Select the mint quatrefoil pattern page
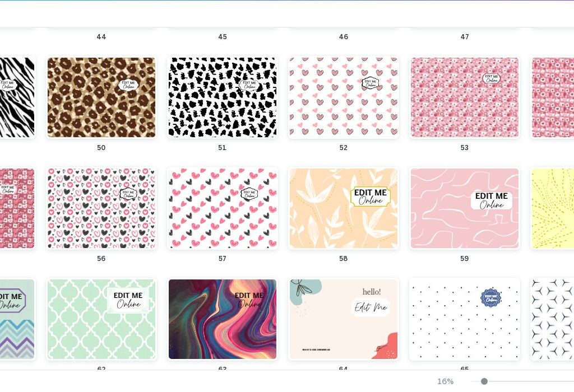The width and height of the screenshot is (574, 392). pyautogui.click(x=101, y=319)
